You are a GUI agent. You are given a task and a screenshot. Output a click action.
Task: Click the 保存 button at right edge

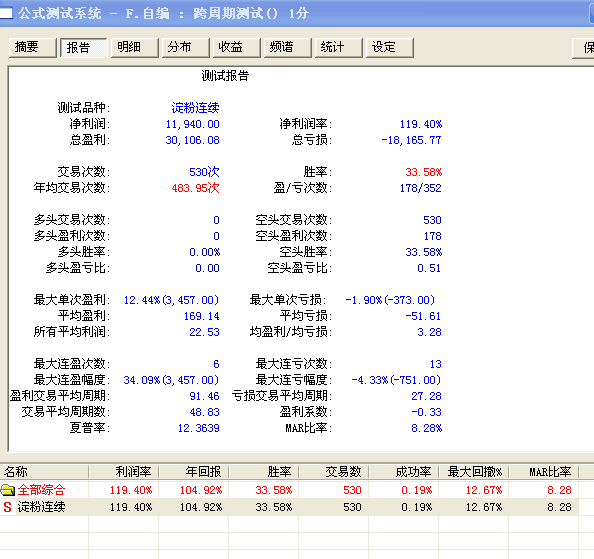pos(583,48)
